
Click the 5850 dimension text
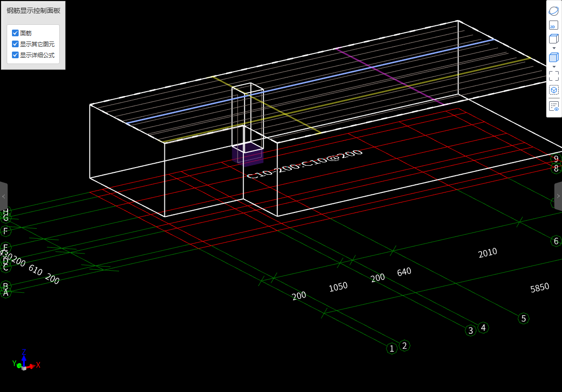coord(540,287)
